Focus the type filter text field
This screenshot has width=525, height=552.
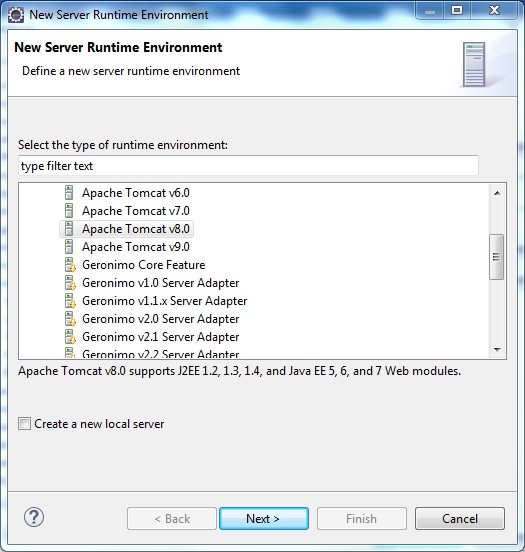(x=248, y=165)
